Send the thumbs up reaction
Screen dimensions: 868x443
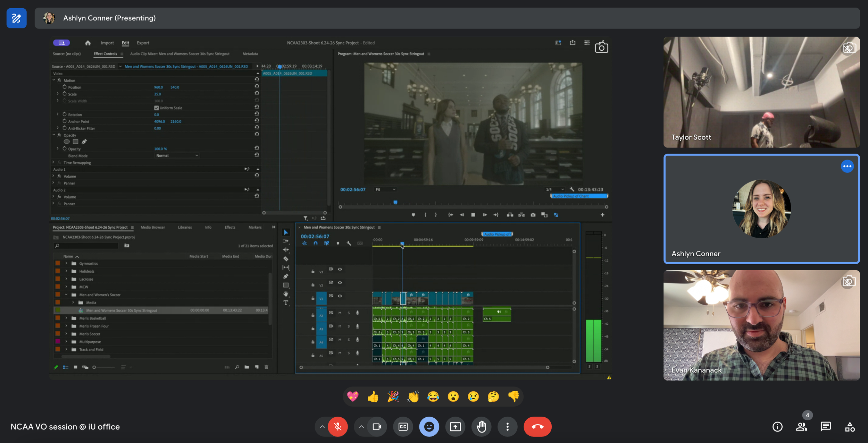click(373, 397)
